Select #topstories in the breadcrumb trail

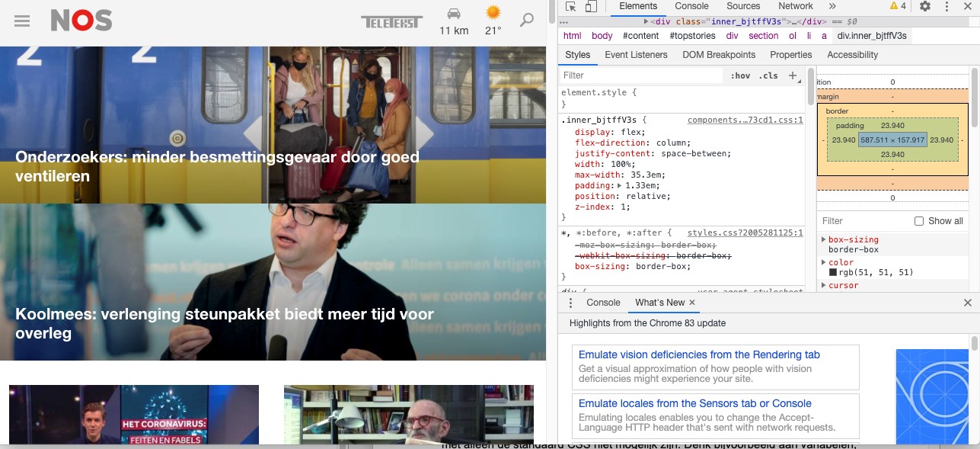693,36
